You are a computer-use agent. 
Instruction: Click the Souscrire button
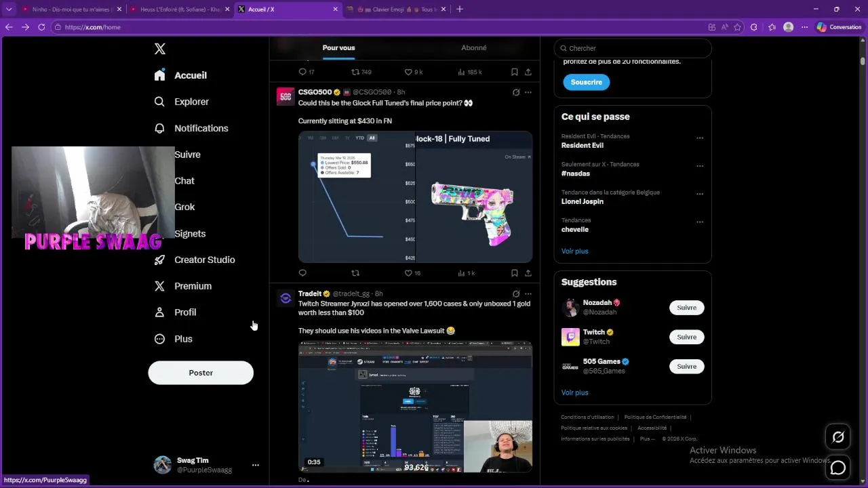pos(587,82)
